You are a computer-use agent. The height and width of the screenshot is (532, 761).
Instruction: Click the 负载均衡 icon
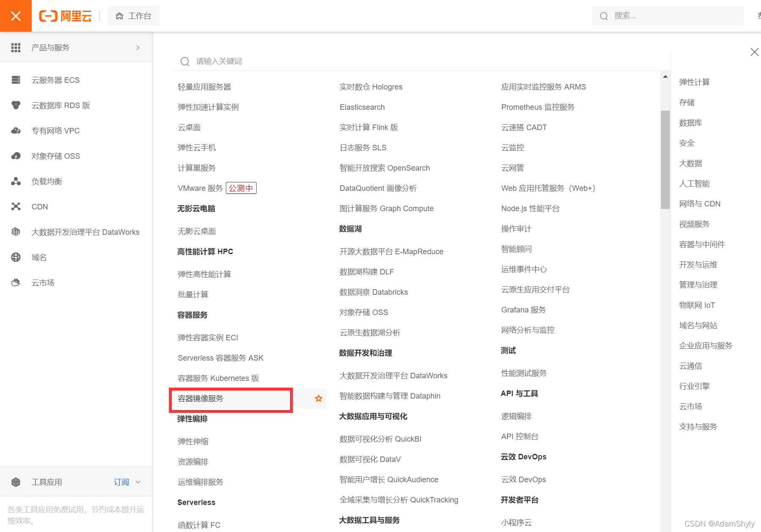tap(16, 181)
